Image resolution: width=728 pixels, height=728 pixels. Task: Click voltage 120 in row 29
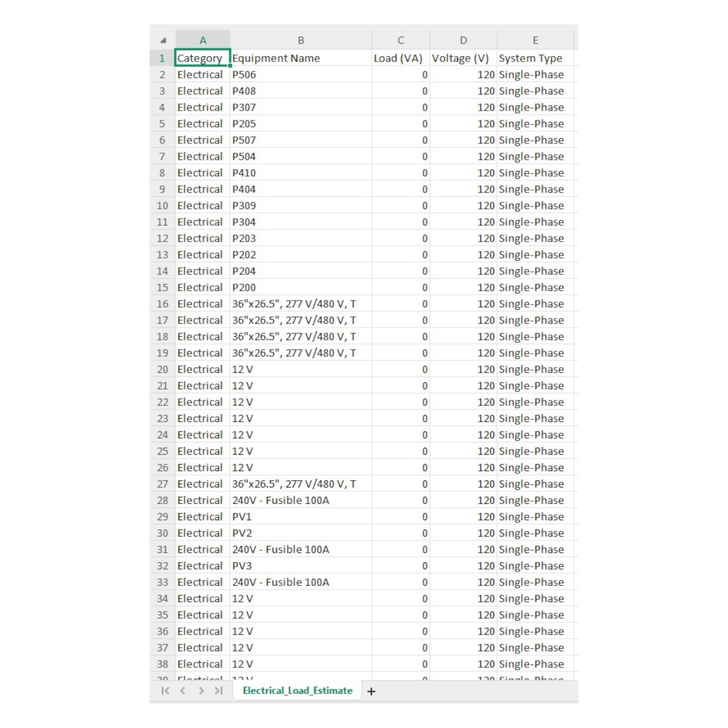coord(463,517)
